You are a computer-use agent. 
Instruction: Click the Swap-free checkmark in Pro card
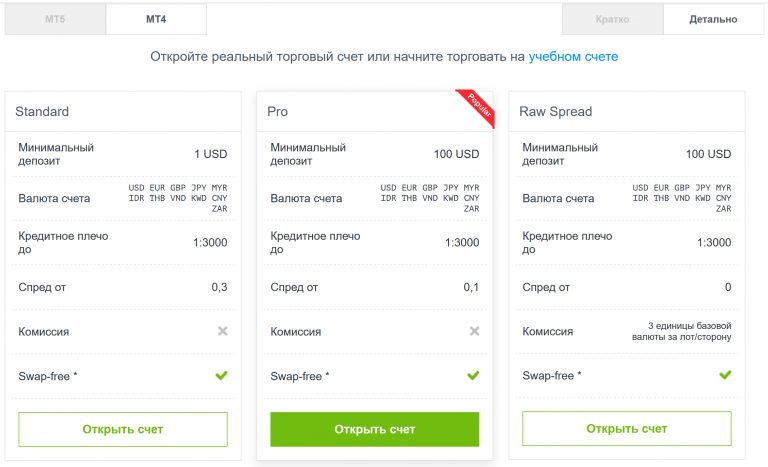pyautogui.click(x=474, y=376)
